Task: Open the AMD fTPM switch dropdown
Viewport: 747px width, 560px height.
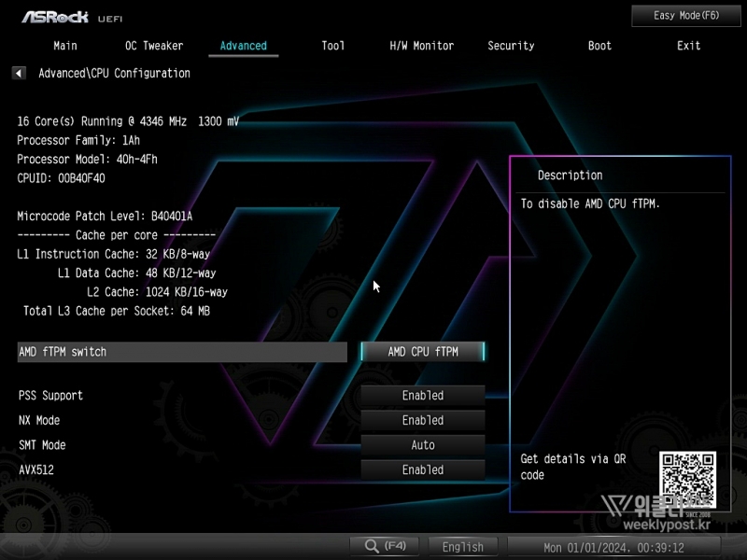Action: coord(423,352)
